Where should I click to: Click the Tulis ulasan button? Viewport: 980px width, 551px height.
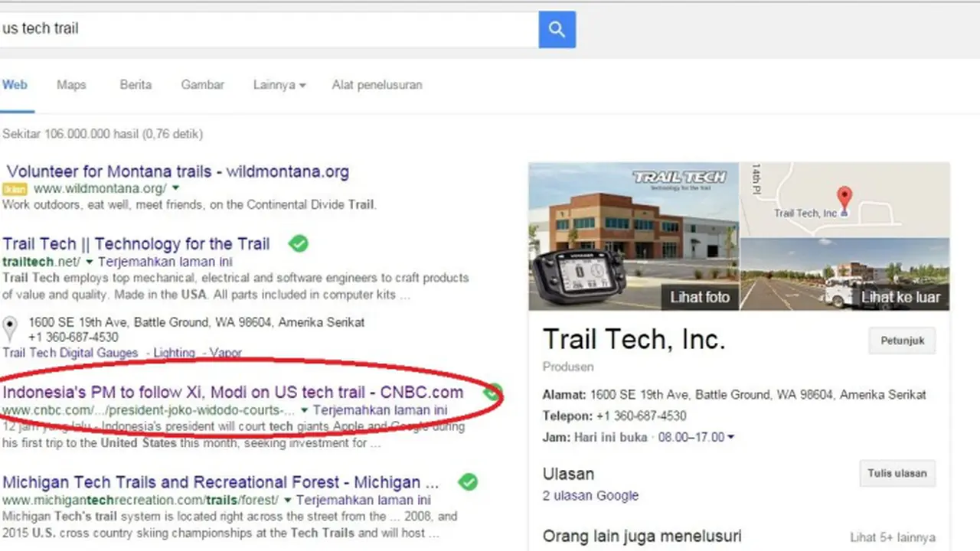[x=897, y=473]
